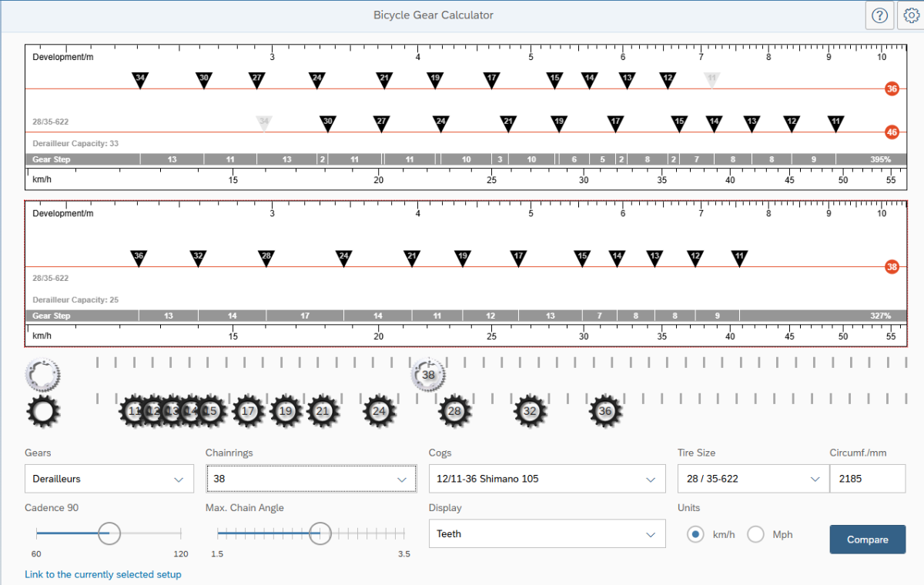Image resolution: width=924 pixels, height=585 pixels.
Task: Click the empty chainring source icon
Action: [42, 375]
